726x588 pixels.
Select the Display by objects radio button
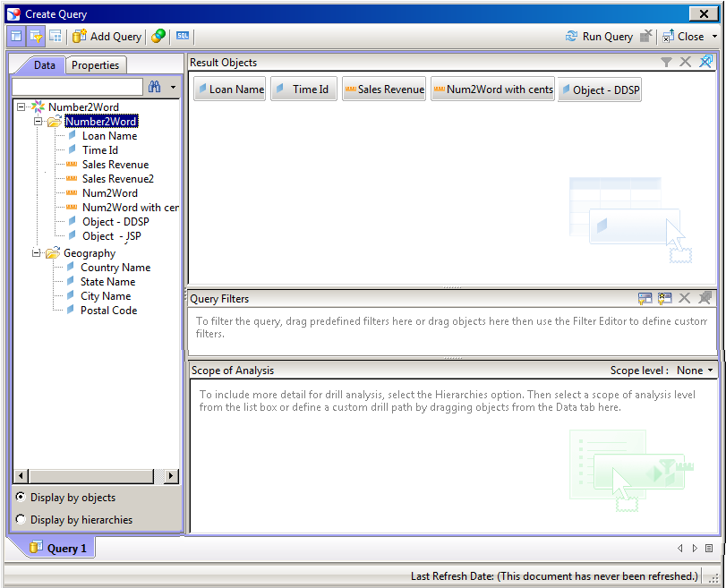(20, 498)
